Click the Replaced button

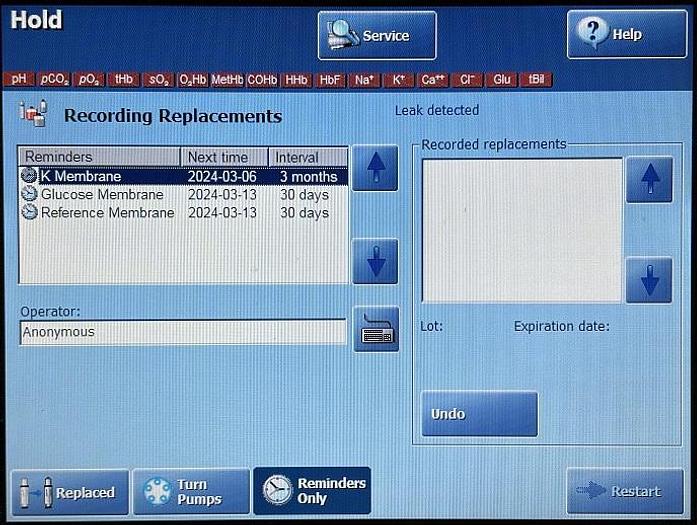[x=70, y=492]
